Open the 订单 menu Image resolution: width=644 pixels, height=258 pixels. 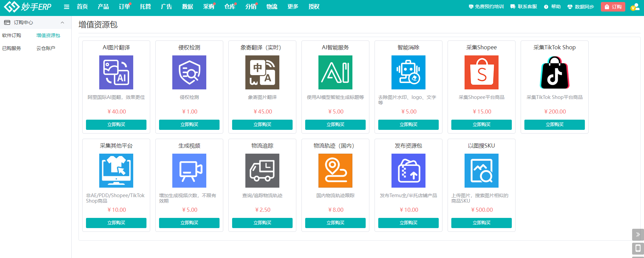[124, 7]
